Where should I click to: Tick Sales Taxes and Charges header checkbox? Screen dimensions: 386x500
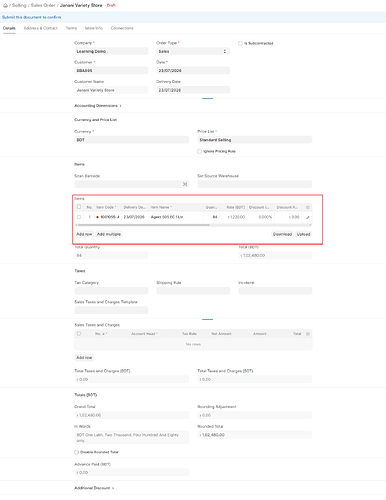(x=79, y=333)
